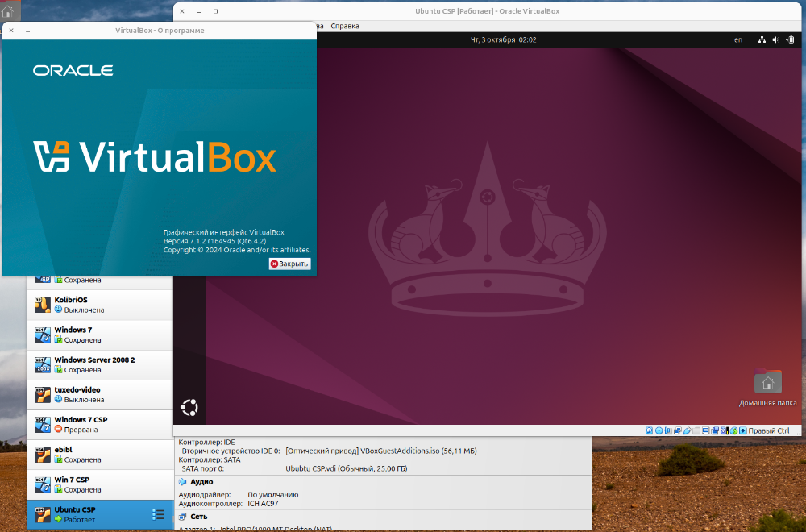Select the KolibriOS virtual machine

(100, 305)
